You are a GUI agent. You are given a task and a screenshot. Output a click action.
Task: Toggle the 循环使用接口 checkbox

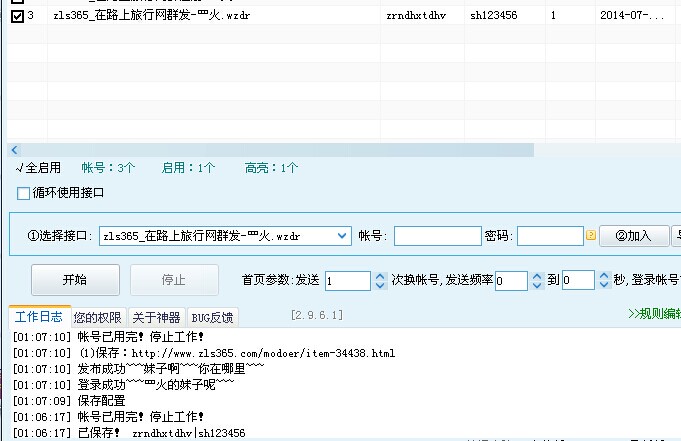pos(23,193)
